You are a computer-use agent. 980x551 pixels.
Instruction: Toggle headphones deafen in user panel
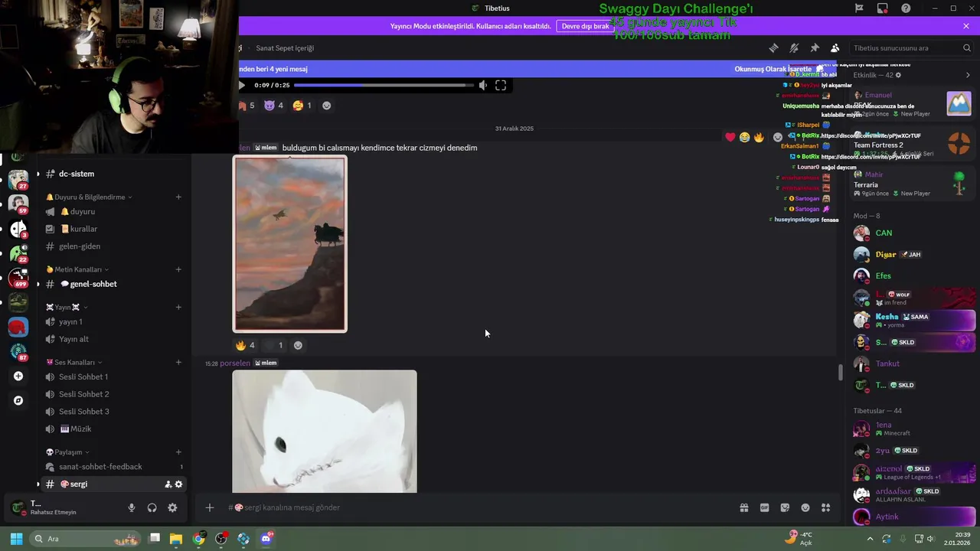point(152,507)
